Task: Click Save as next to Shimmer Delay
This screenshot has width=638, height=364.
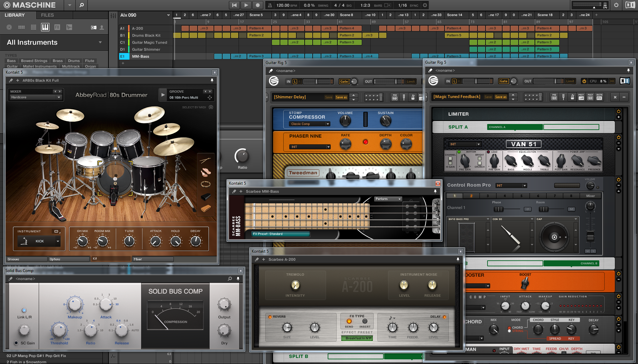Action: click(x=341, y=97)
